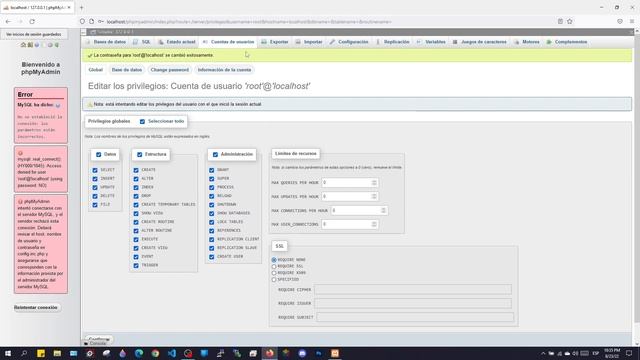Viewport: 640px width, 360px height.
Task: Toggle the Seleccionar todo checkbox
Action: click(x=142, y=122)
